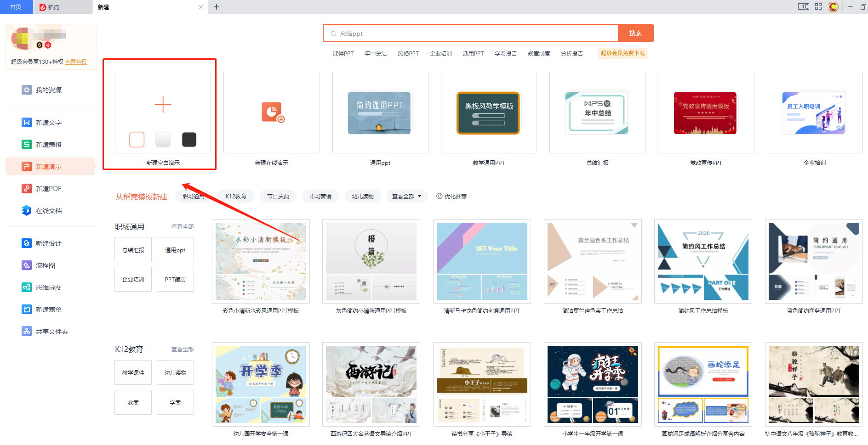Select the black background color swatch
Screen dimensions: 868x445
coord(189,140)
